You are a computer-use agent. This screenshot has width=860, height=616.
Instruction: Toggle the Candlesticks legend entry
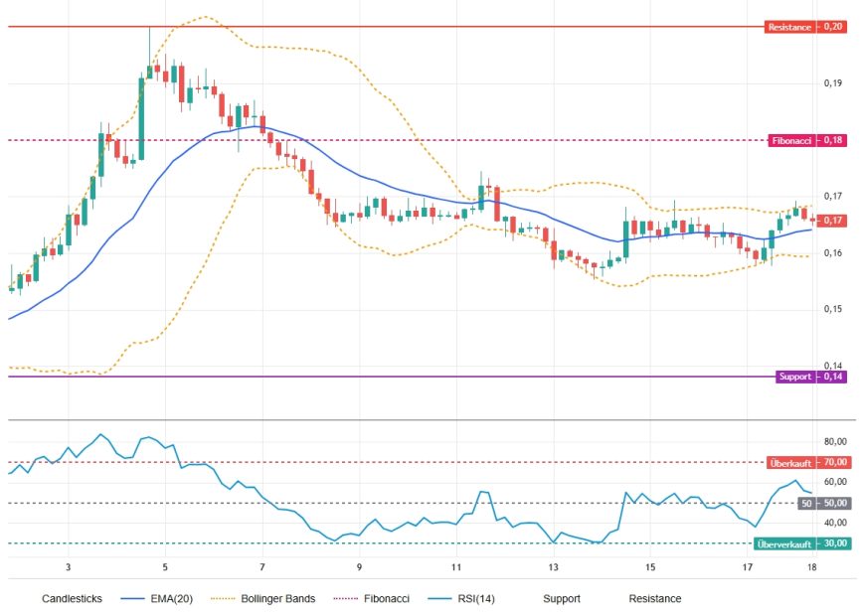point(72,598)
